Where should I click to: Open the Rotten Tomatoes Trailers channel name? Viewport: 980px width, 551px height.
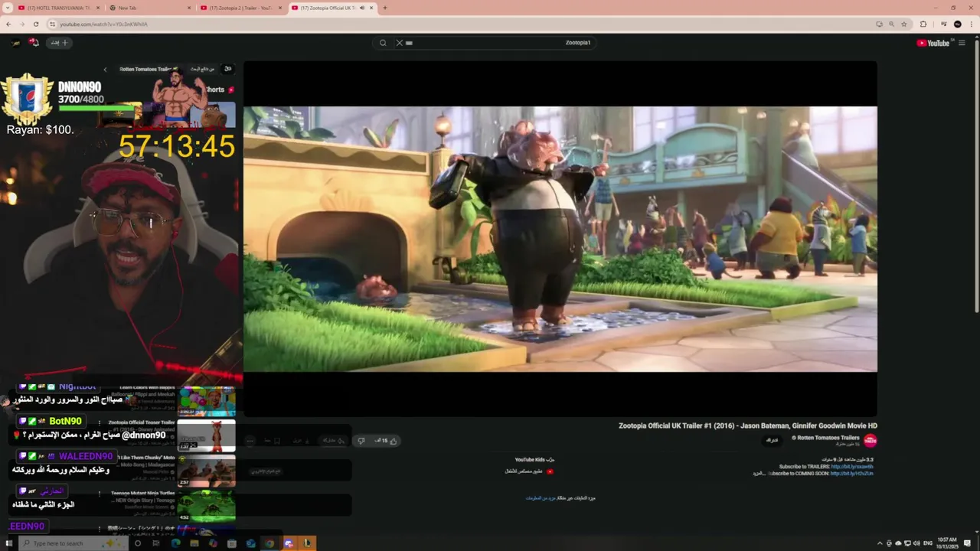click(828, 438)
